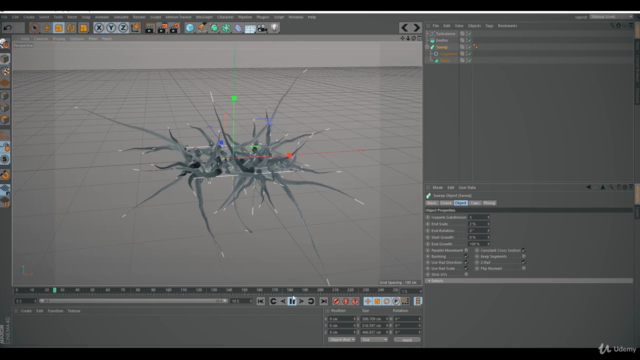Open the File menu
Screen dimensions: 640x360
point(4,17)
